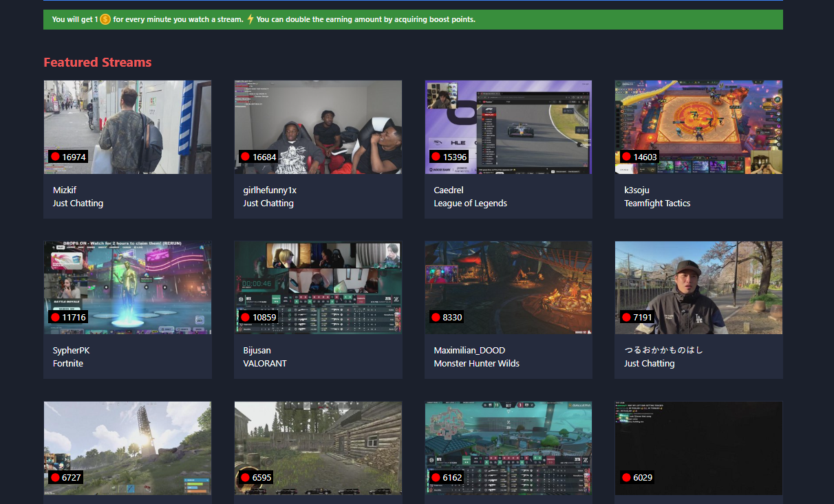Open the stream thumbnail with 6162 viewers

click(509, 448)
